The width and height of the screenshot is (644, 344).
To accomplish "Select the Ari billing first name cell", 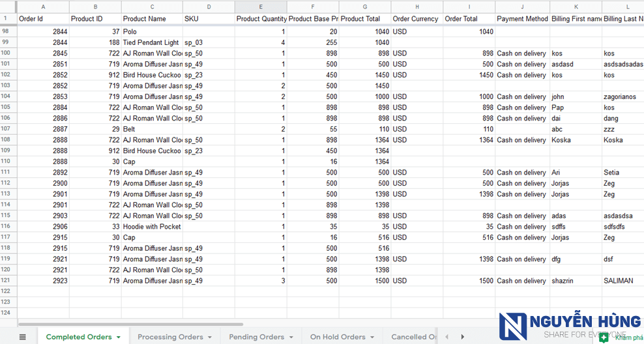I will pyautogui.click(x=576, y=173).
